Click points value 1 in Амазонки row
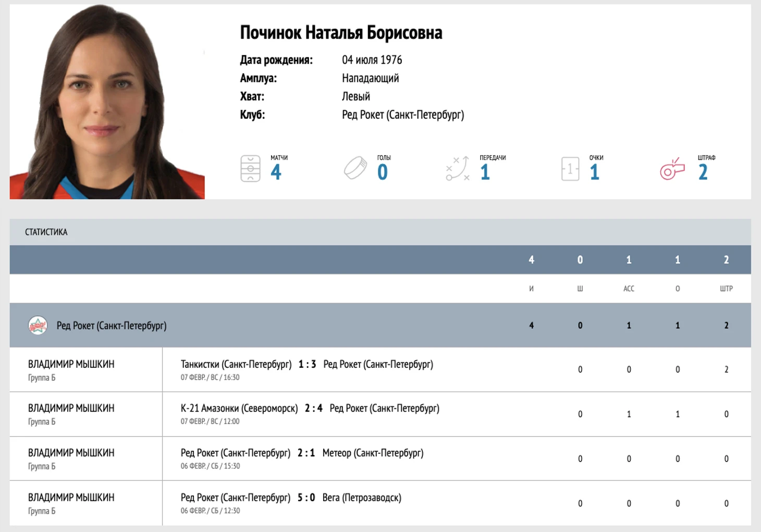Viewport: 761px width, 532px height. (x=678, y=414)
